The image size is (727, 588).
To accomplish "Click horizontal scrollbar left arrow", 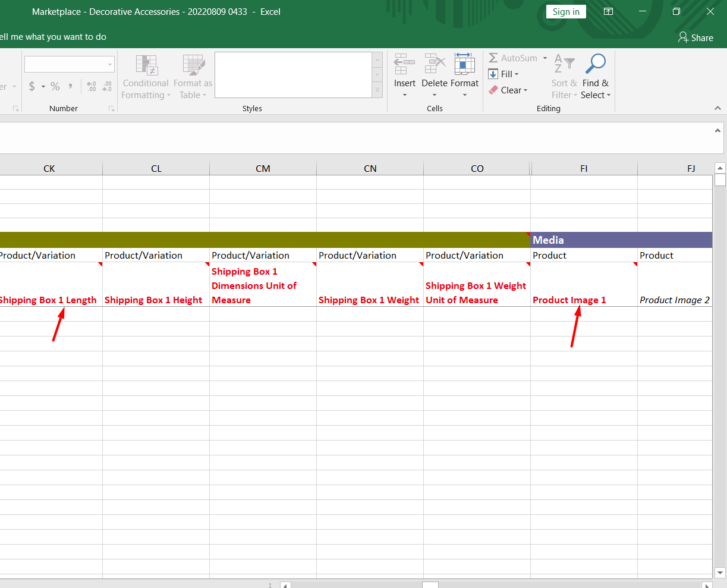I will (x=285, y=586).
